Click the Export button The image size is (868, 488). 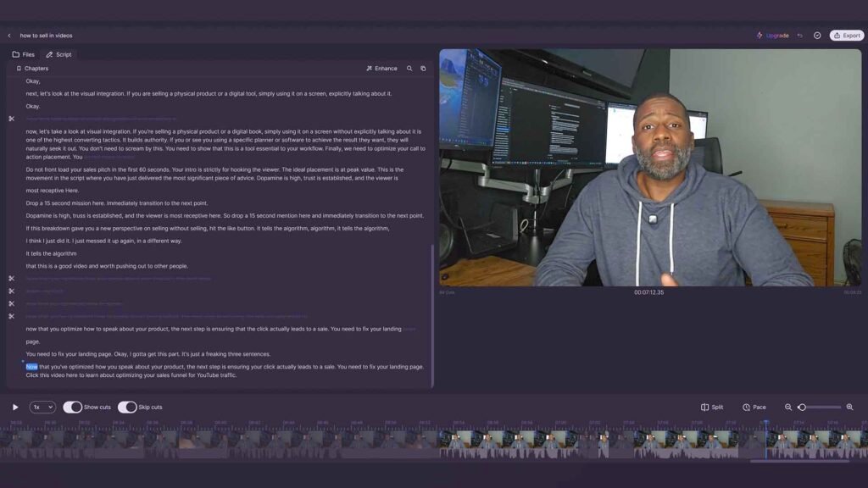click(846, 36)
